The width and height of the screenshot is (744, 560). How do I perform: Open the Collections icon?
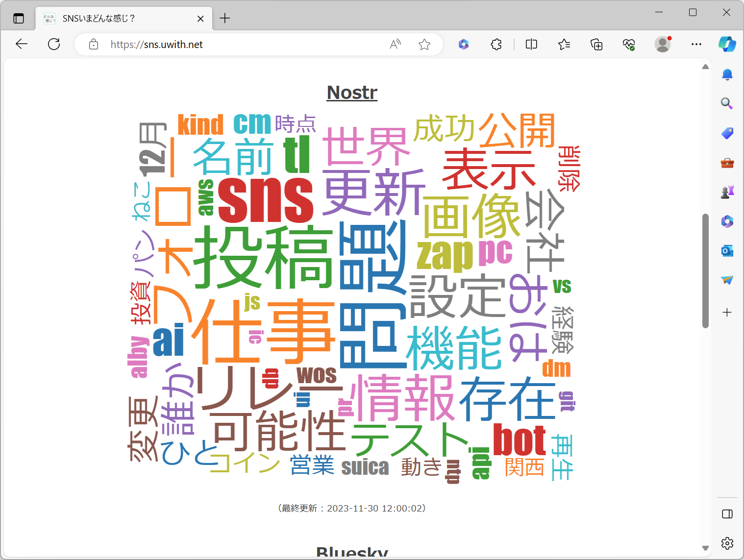tap(596, 44)
